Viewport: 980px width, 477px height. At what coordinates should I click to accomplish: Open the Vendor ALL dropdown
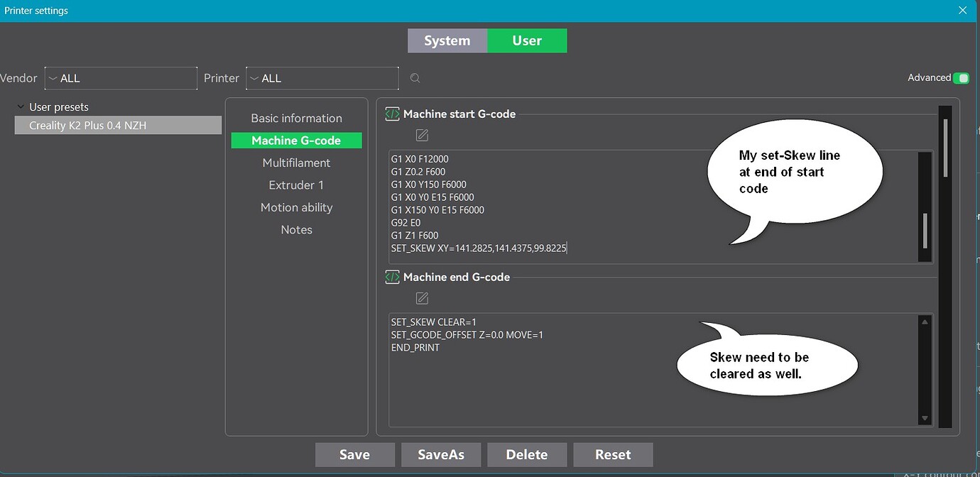tap(120, 78)
